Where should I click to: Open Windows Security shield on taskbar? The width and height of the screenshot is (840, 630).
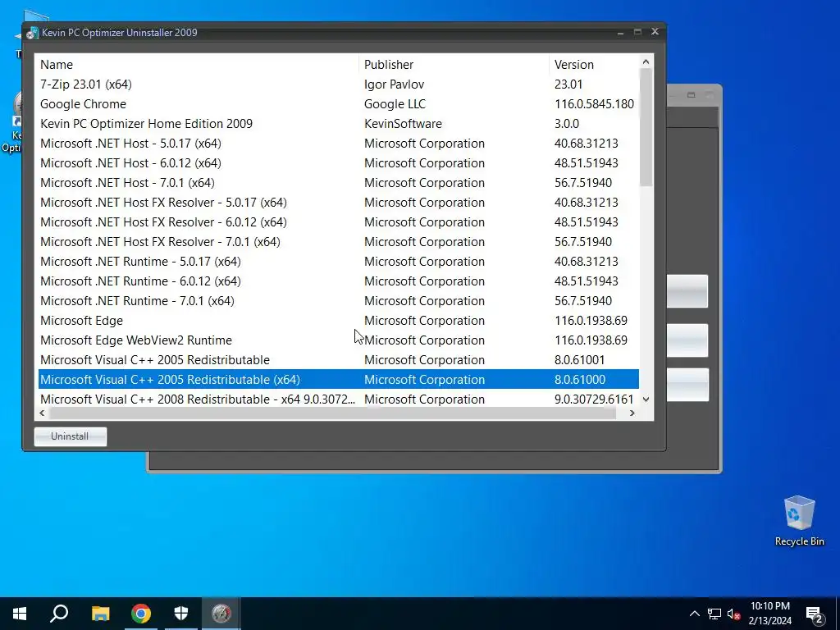tap(181, 614)
